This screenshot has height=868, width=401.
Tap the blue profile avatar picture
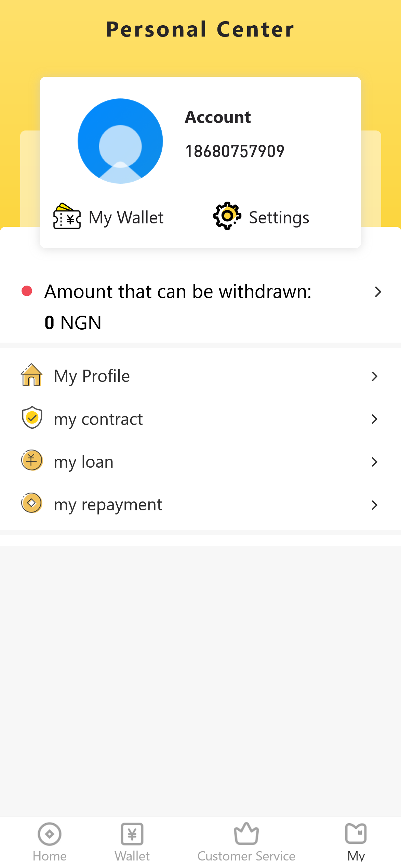coord(120,141)
